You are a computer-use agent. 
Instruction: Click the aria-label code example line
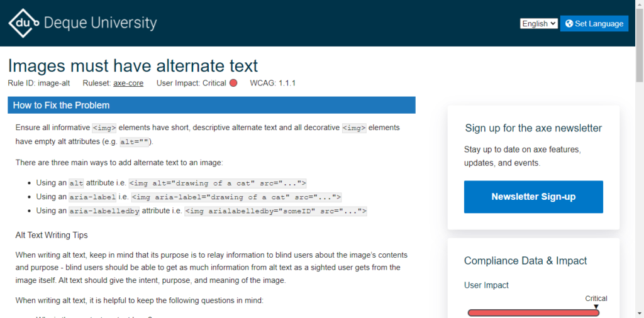[236, 197]
